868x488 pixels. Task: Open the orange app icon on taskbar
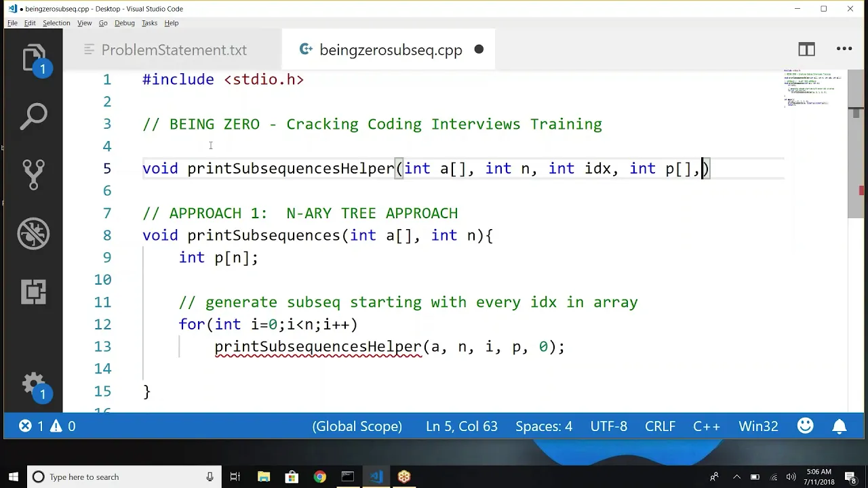[404, 477]
